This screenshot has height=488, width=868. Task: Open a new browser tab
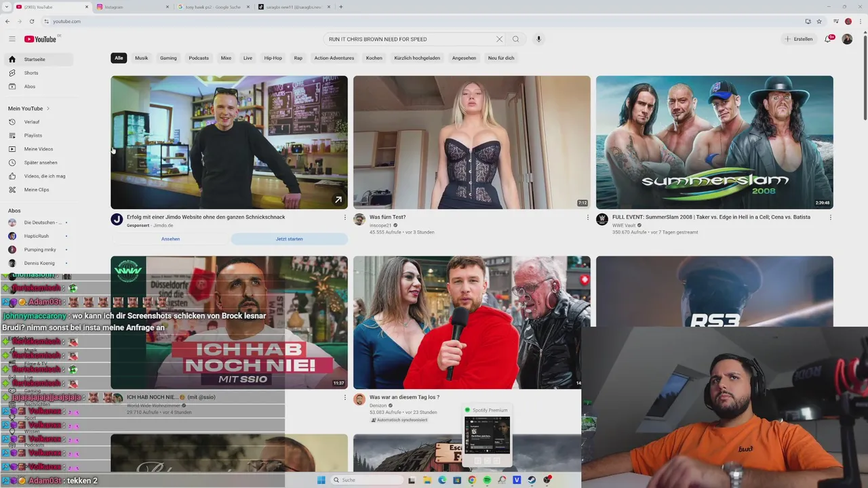pos(340,7)
